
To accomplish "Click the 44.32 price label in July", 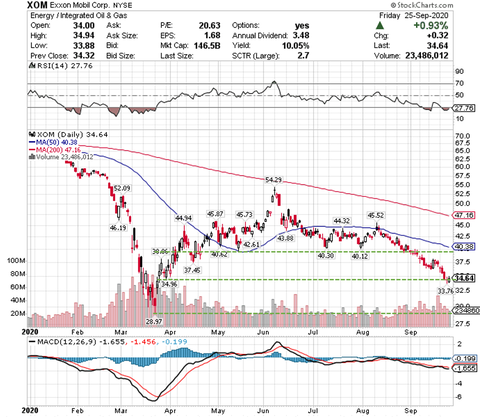I will [x=342, y=221].
